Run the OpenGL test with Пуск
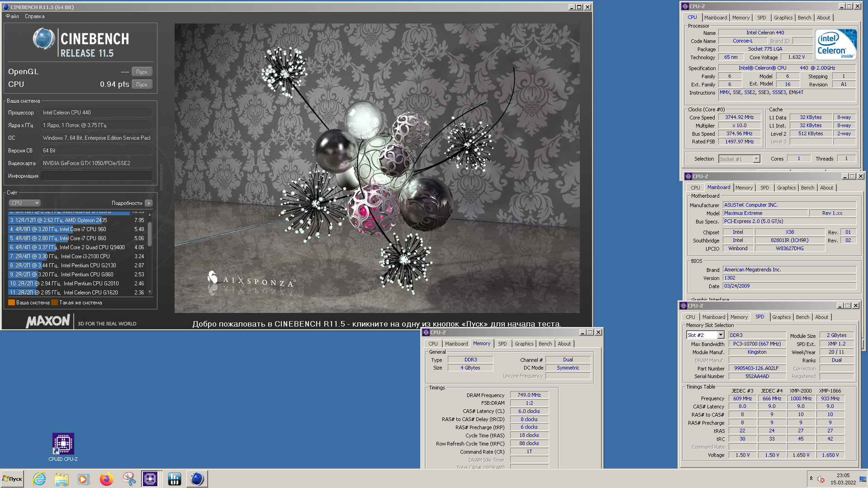This screenshot has width=868, height=488. point(142,72)
